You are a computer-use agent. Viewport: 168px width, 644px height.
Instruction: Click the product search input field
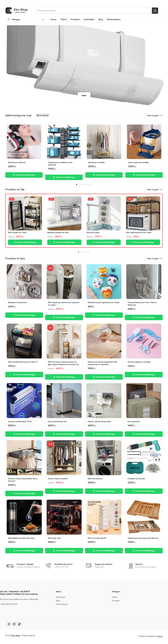point(93,11)
